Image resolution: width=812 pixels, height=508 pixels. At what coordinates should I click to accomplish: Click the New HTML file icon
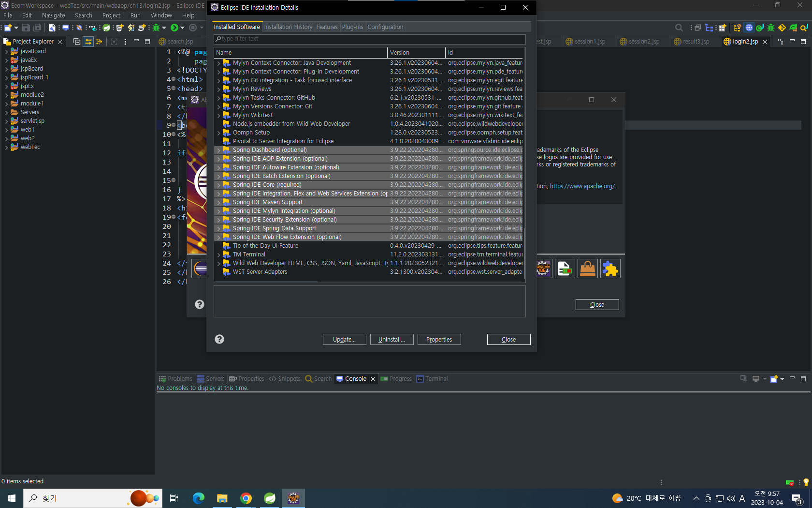click(x=120, y=28)
